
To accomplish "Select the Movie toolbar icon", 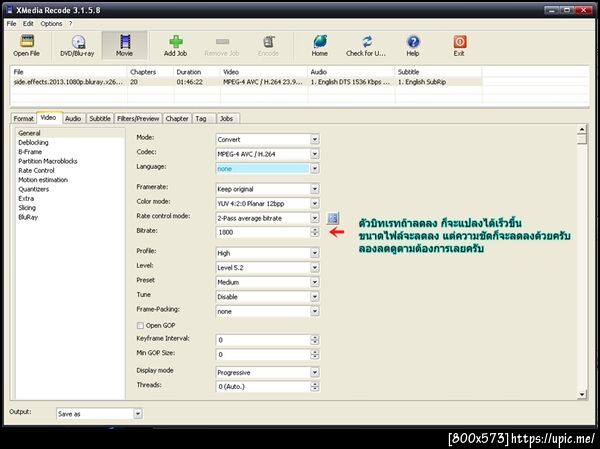I will click(x=125, y=41).
